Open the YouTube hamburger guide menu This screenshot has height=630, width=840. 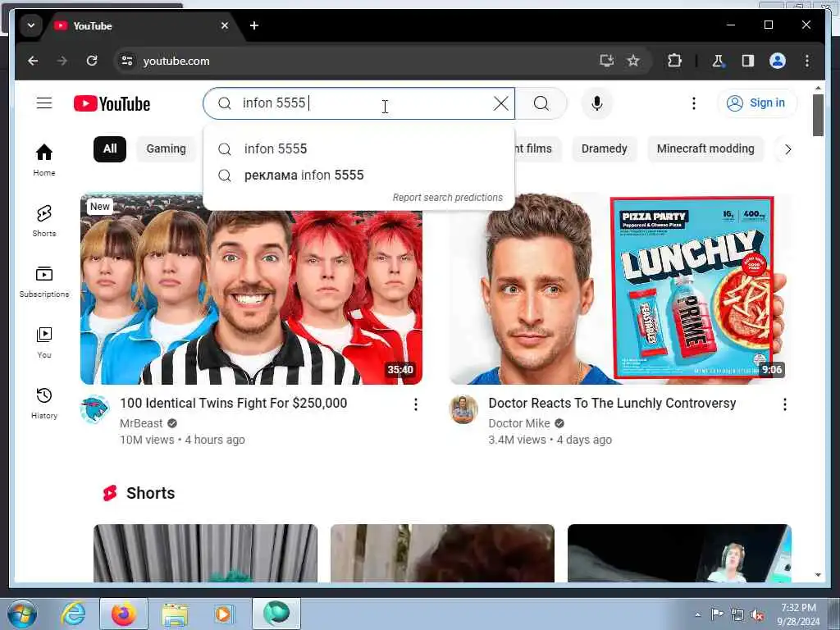[x=44, y=103]
